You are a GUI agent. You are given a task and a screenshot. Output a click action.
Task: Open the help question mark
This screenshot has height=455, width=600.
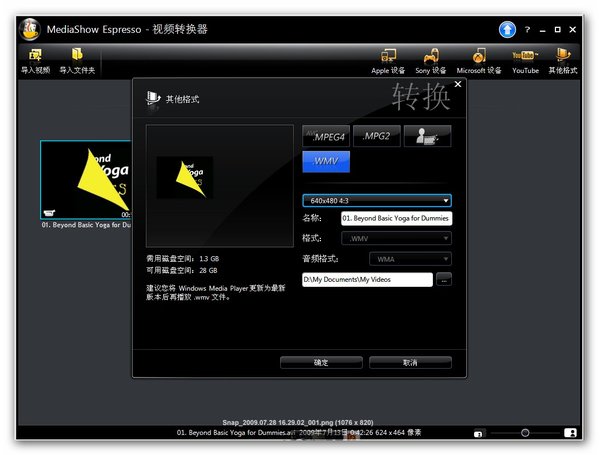527,29
